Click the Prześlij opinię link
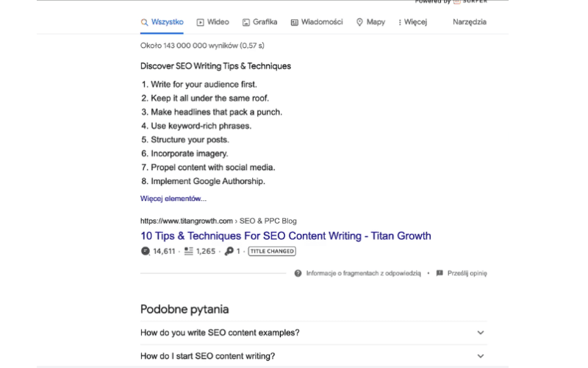Image resolution: width=588 pixels, height=368 pixels. 467,273
